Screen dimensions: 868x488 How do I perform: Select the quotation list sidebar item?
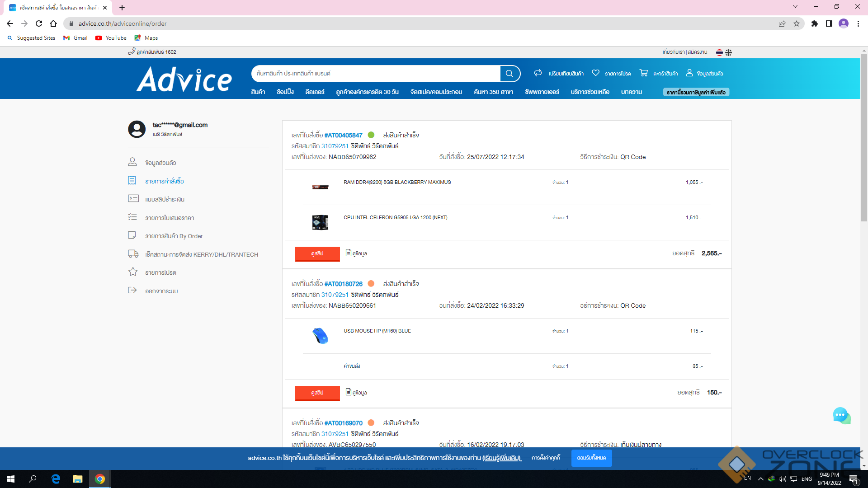[169, 218]
